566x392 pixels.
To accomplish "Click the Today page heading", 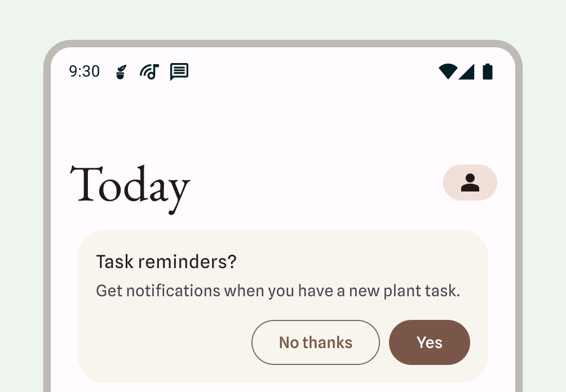I will pos(130,186).
